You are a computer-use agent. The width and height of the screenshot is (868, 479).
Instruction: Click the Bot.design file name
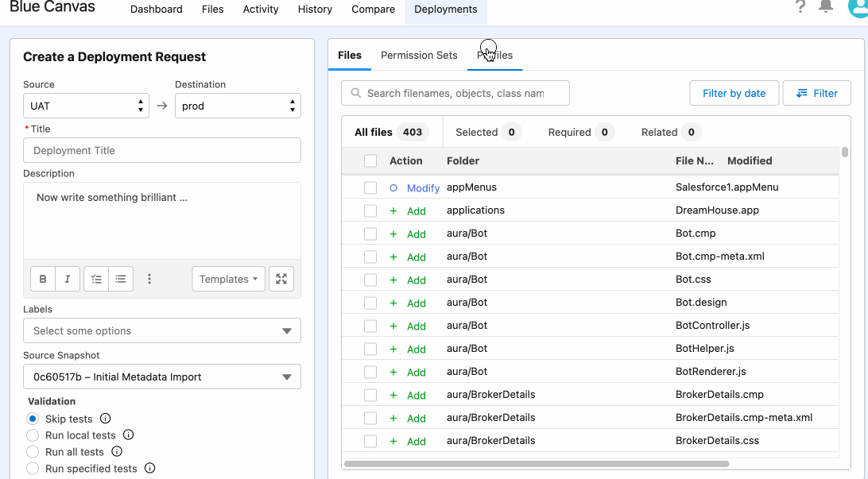click(x=701, y=303)
